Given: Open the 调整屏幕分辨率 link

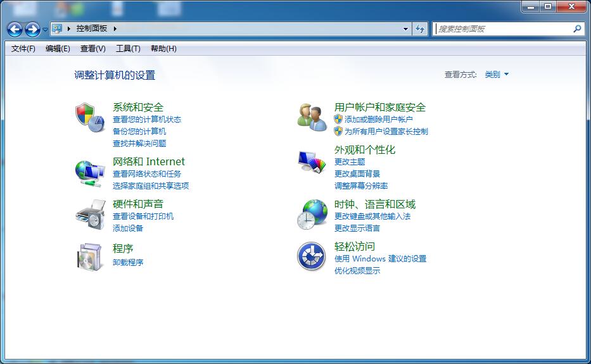Looking at the screenshot, I should click(361, 185).
